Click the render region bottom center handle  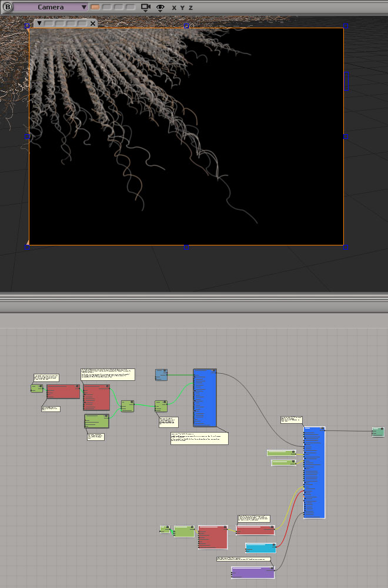tap(186, 247)
